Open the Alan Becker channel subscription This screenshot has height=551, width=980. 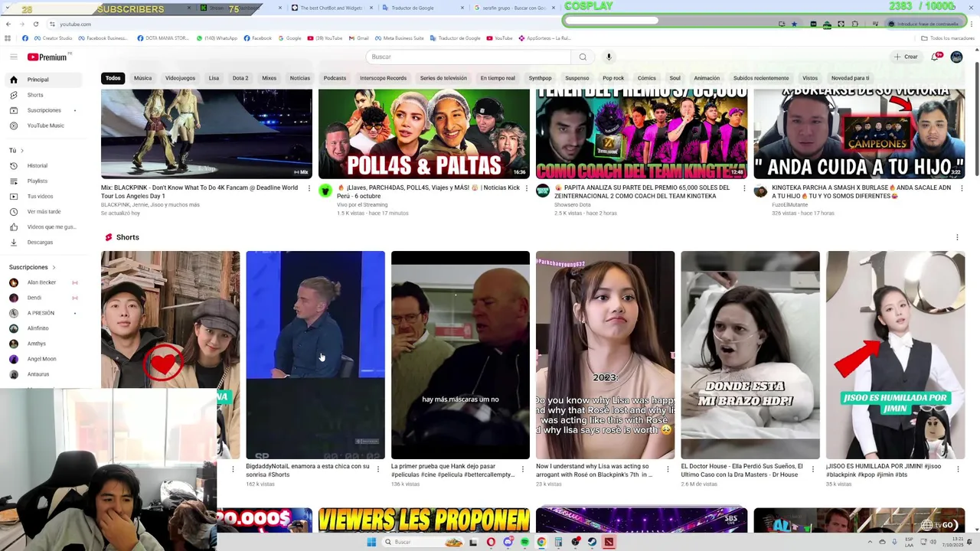coord(43,282)
